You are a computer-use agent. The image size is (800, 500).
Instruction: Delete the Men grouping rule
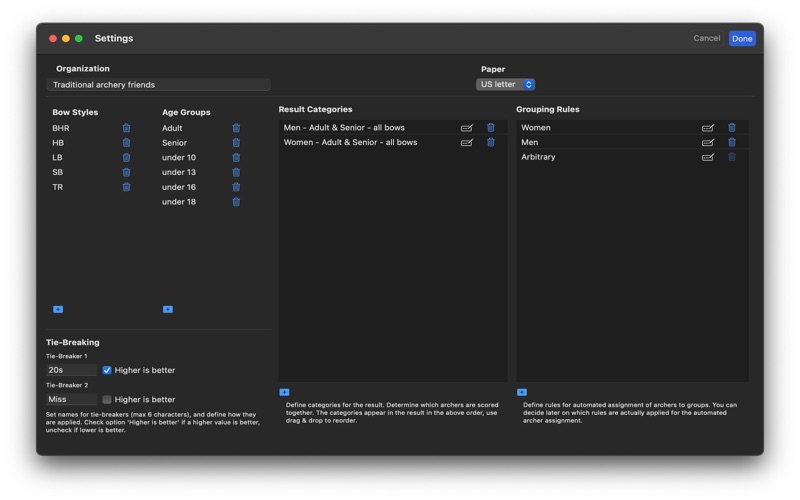tap(732, 142)
